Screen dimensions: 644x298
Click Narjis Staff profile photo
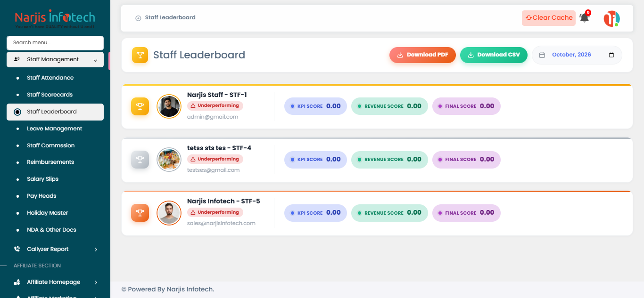coord(169,106)
